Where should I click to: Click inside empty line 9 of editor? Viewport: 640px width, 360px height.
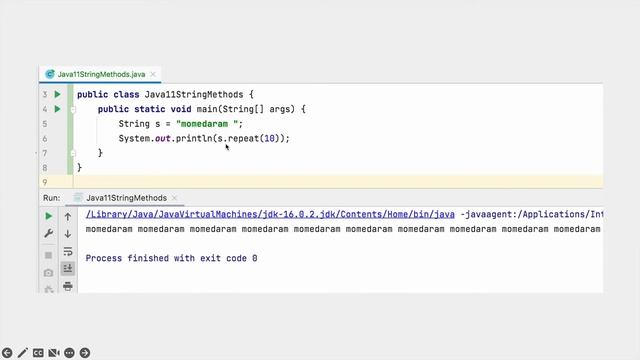pos(338,182)
